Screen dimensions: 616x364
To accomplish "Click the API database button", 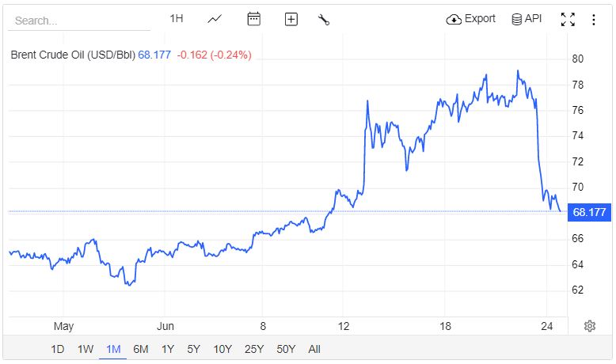I will click(x=527, y=19).
